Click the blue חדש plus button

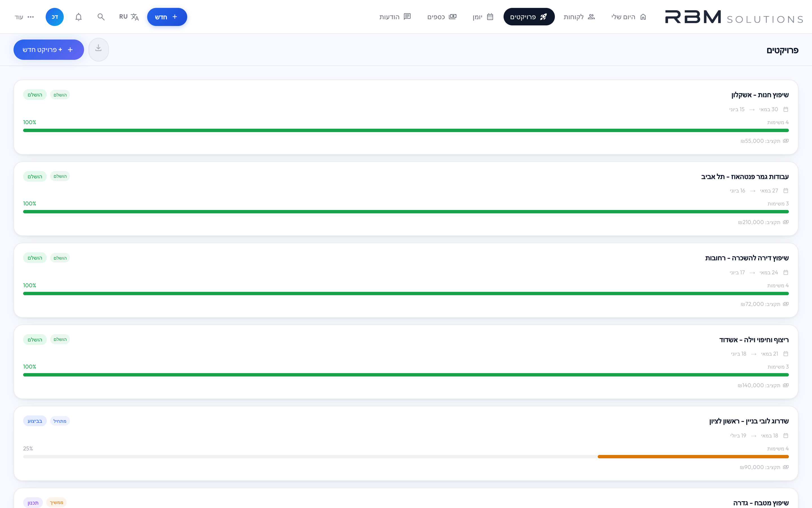click(167, 17)
